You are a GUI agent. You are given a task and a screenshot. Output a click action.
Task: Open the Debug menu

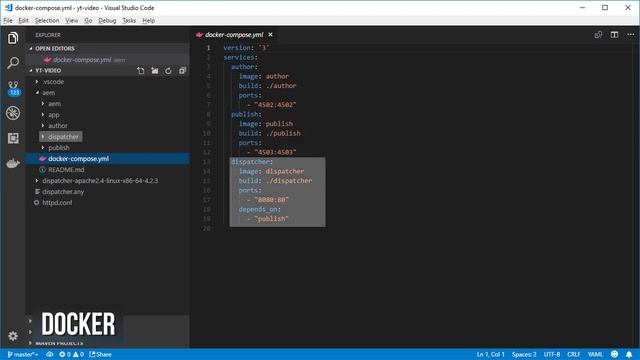pyautogui.click(x=107, y=20)
